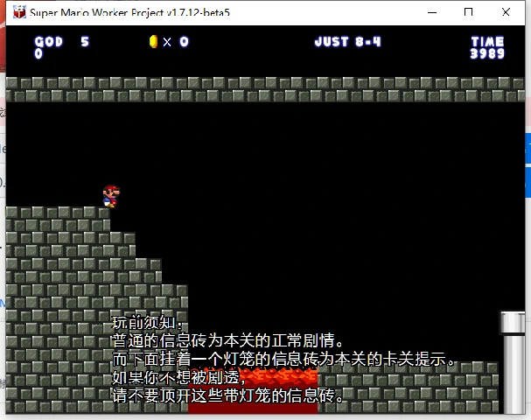This screenshot has width=531, height=420.
Task: Click the line 普通的信息砖为本关的正常剧情
Action: (227, 340)
